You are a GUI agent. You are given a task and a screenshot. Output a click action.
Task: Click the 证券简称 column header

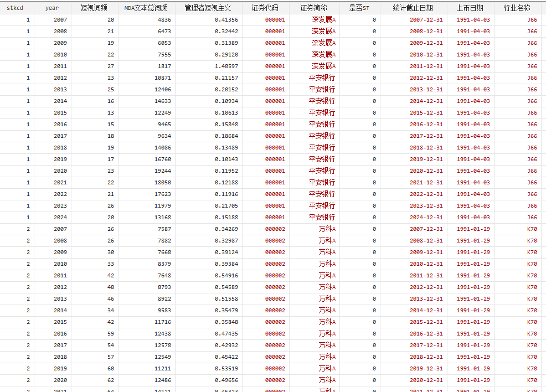[x=314, y=8]
